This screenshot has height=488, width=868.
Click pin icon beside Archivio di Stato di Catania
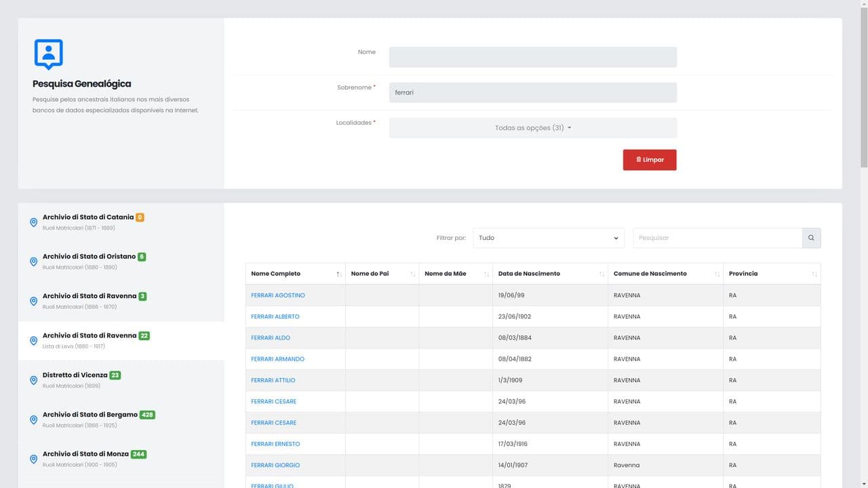pos(33,222)
